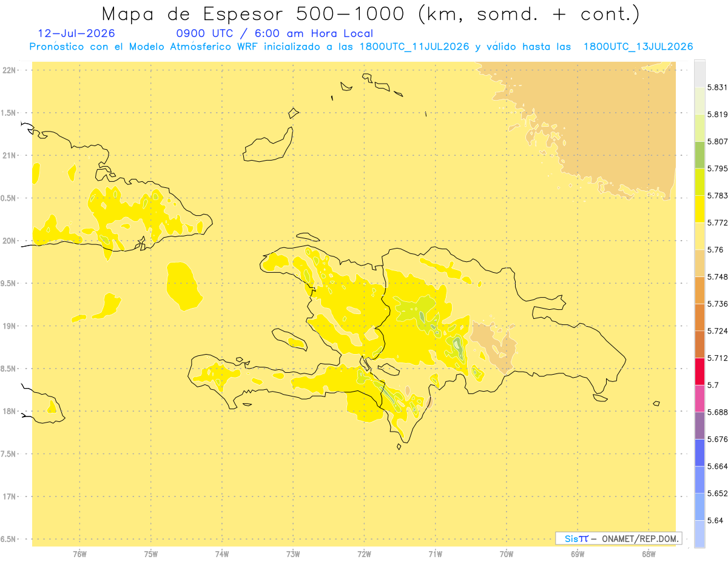
Task: Select the '20N' latitude label
Action: [x=8, y=241]
